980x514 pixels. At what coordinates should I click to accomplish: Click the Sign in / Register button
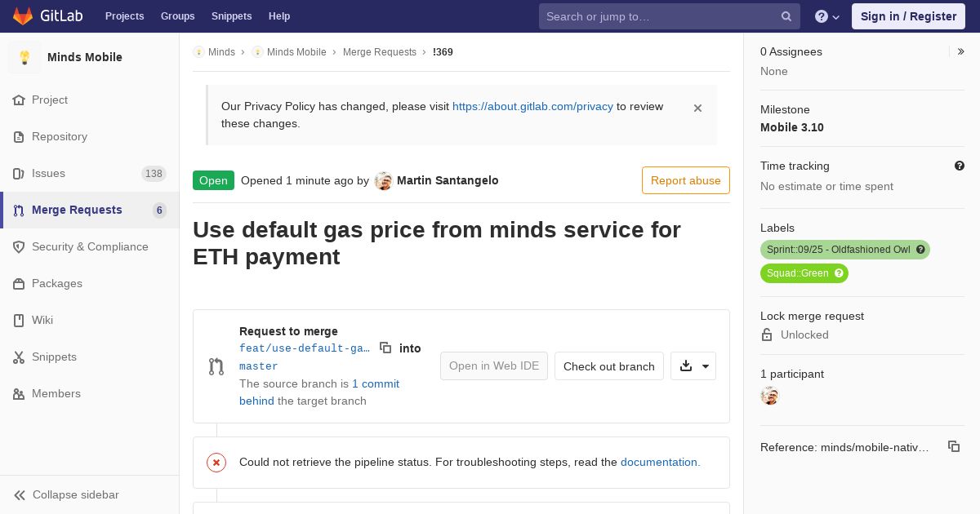click(x=908, y=16)
